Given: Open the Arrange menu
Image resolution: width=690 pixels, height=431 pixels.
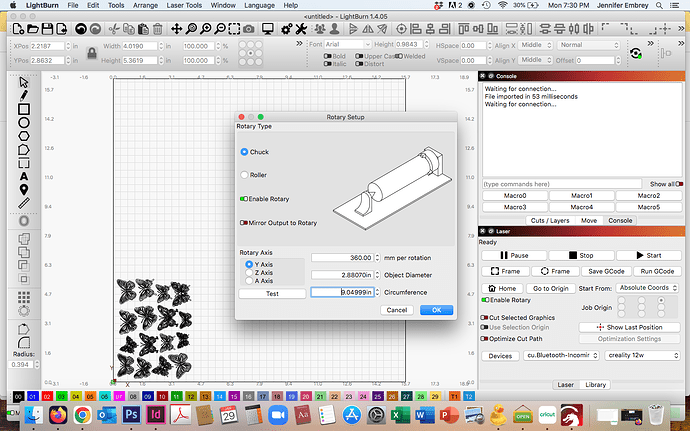Looking at the screenshot, I should point(145,5).
